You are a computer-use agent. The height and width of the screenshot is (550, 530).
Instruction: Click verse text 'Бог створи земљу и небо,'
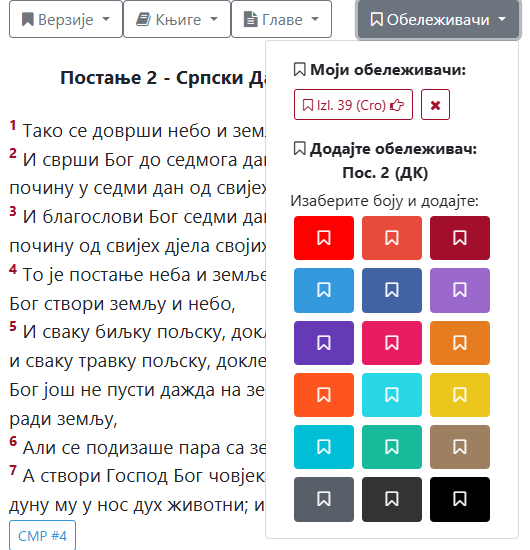tap(122, 304)
